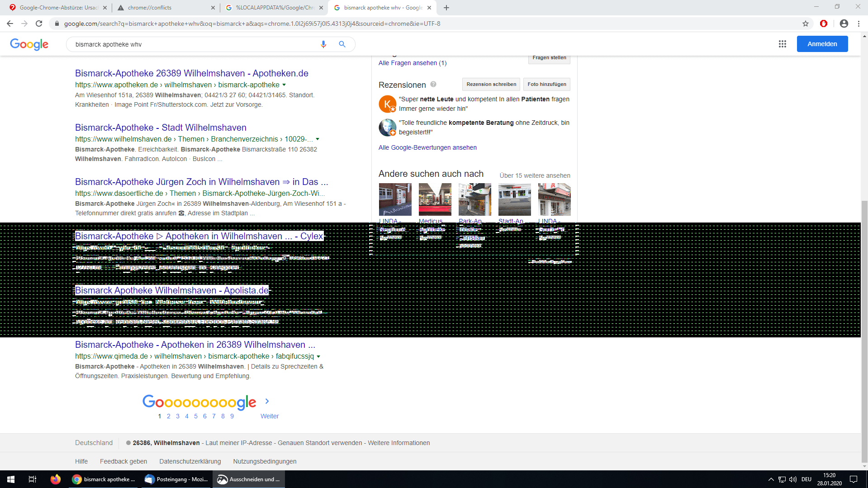The image size is (868, 488).
Task: Switch to %LOCALAPPDATA% Google search tab
Action: pos(275,8)
